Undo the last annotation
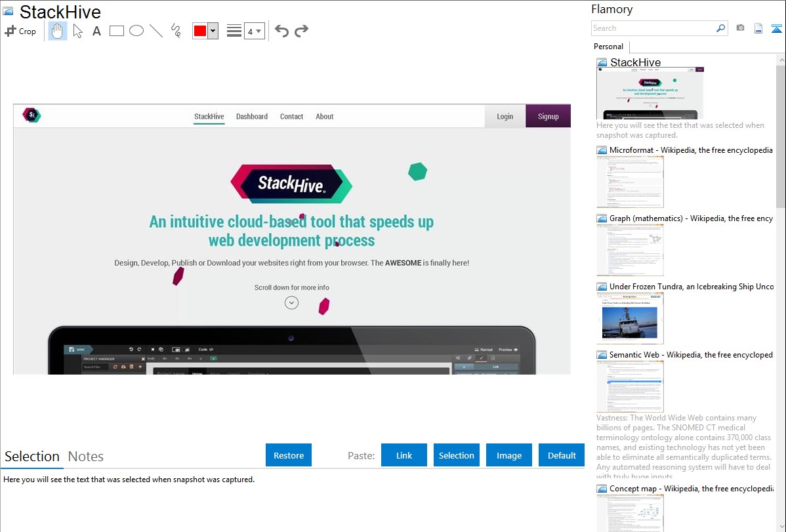 coord(281,31)
